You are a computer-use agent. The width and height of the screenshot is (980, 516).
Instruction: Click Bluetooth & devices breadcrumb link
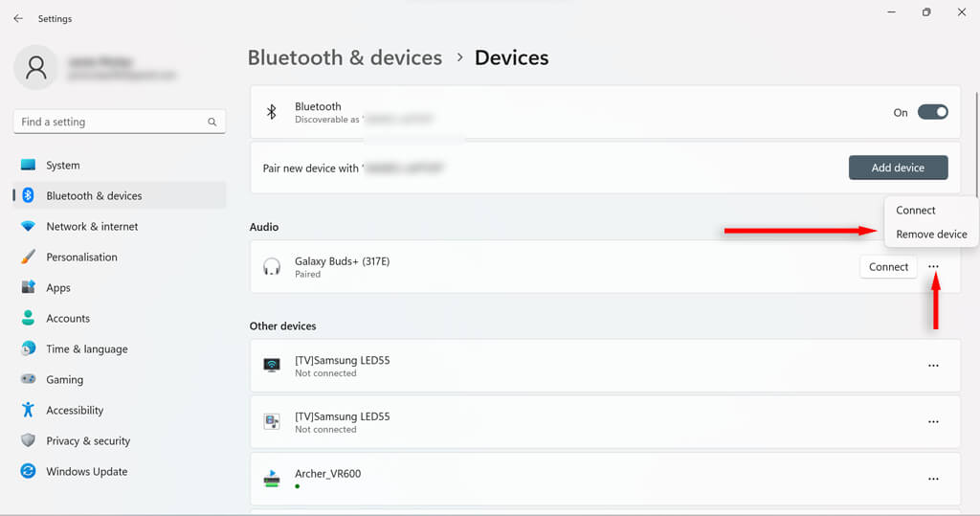345,57
